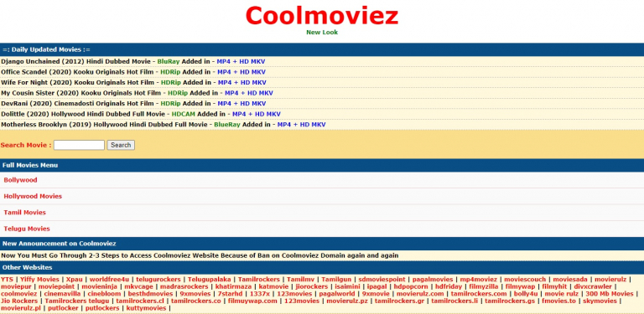Click the 300 Mb Movies link

click(x=610, y=294)
